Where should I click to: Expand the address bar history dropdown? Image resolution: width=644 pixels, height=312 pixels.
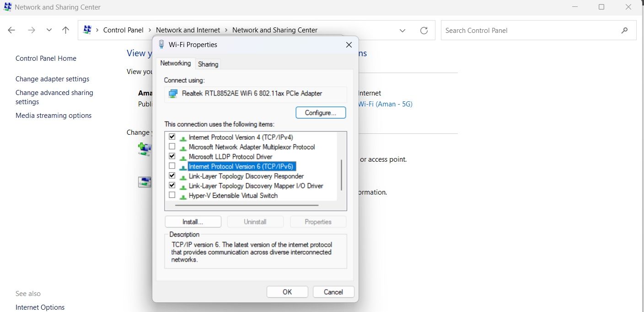click(x=402, y=31)
